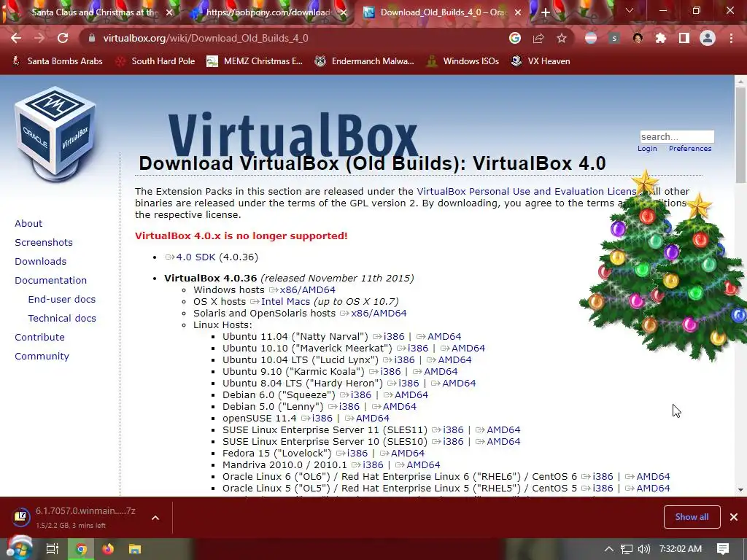Share this page via the share icon
The width and height of the screenshot is (747, 560).
[538, 38]
